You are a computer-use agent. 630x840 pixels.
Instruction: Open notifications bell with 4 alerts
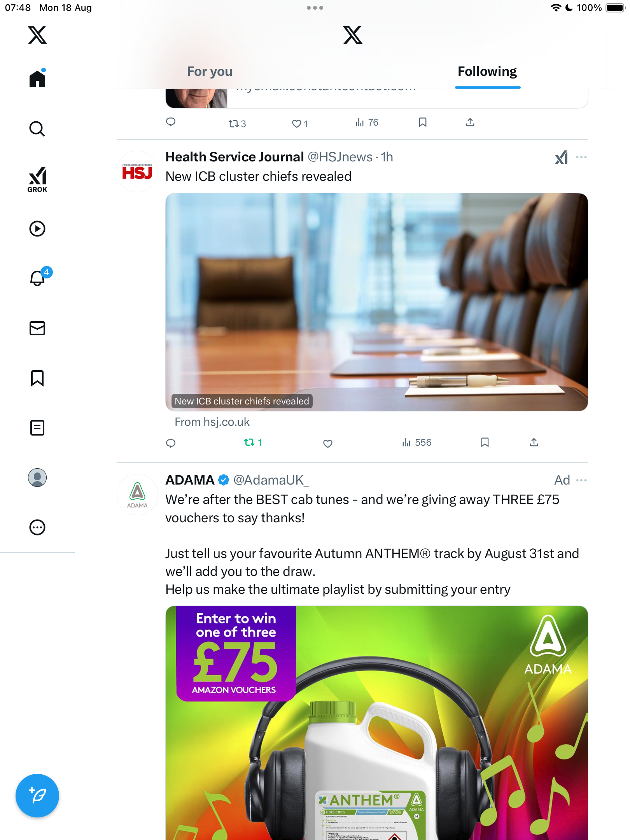pyautogui.click(x=38, y=278)
